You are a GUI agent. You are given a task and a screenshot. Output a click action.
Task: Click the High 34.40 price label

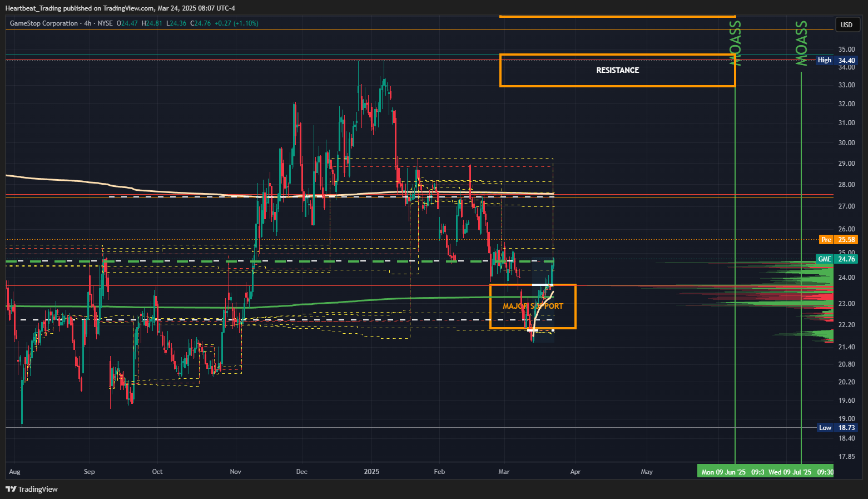(837, 60)
